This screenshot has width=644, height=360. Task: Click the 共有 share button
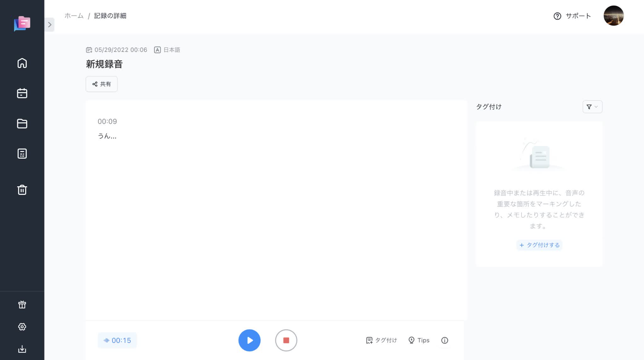click(101, 84)
